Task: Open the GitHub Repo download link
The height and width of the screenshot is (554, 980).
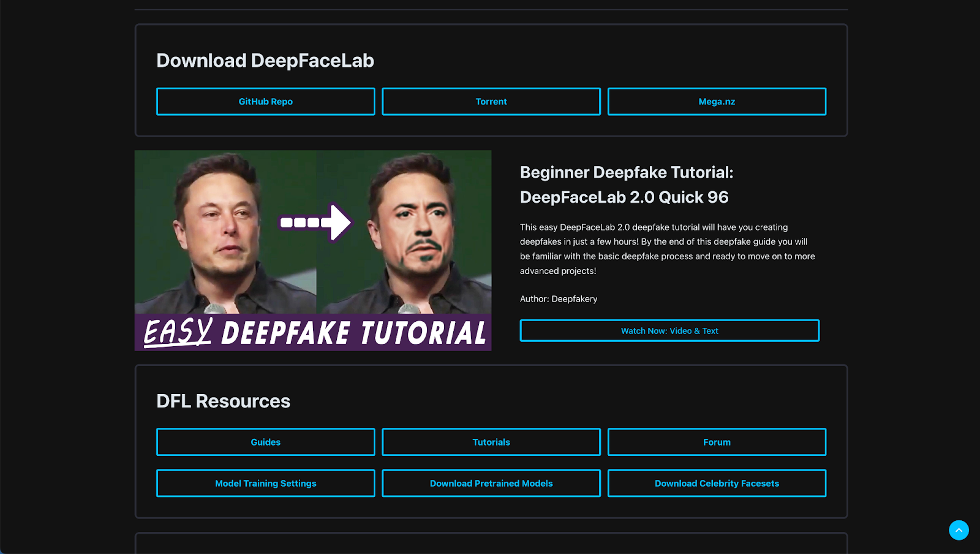Action: [265, 101]
